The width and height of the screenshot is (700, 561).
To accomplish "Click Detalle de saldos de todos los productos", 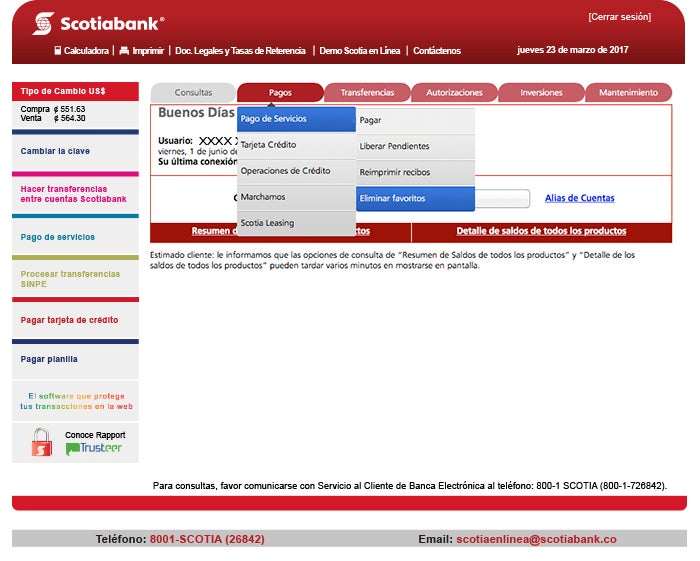I will [541, 231].
